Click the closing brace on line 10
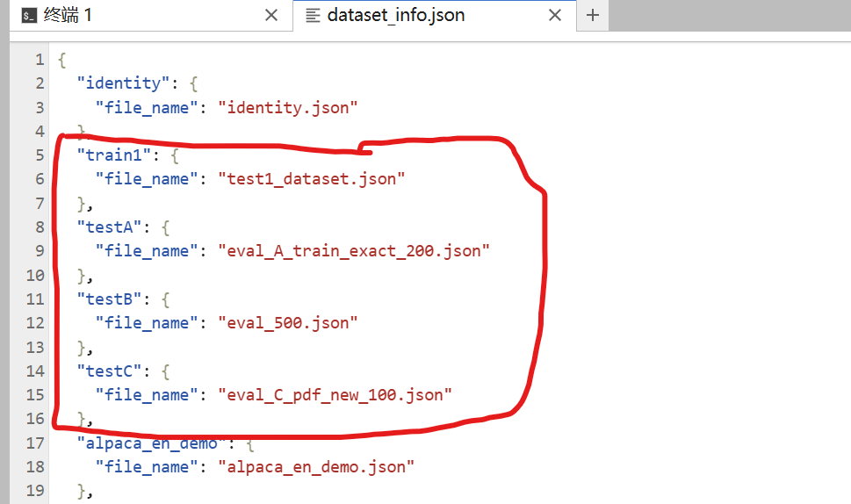The height and width of the screenshot is (504, 851). coord(82,276)
